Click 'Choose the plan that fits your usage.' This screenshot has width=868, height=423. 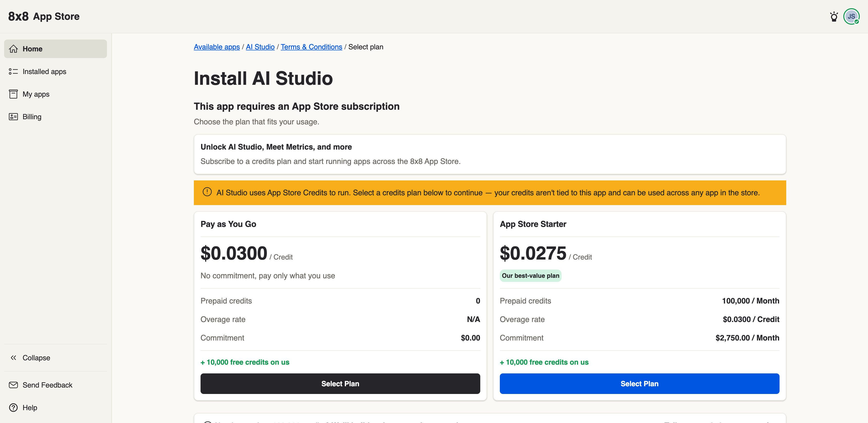pyautogui.click(x=256, y=122)
